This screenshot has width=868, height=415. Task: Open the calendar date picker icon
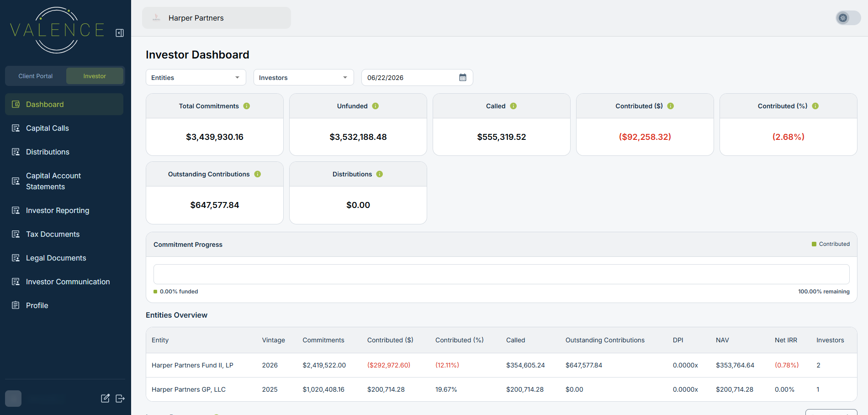[463, 77]
